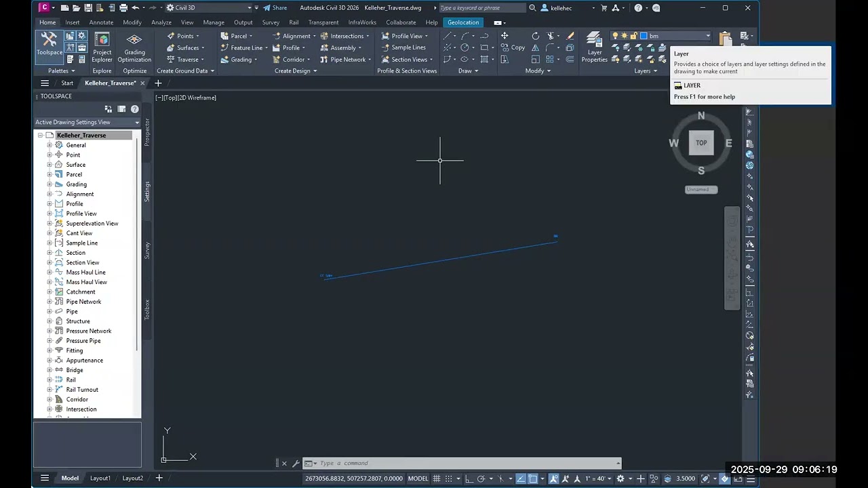This screenshot has height=488, width=868.
Task: Expand the Alignment dropdown
Action: [314, 36]
